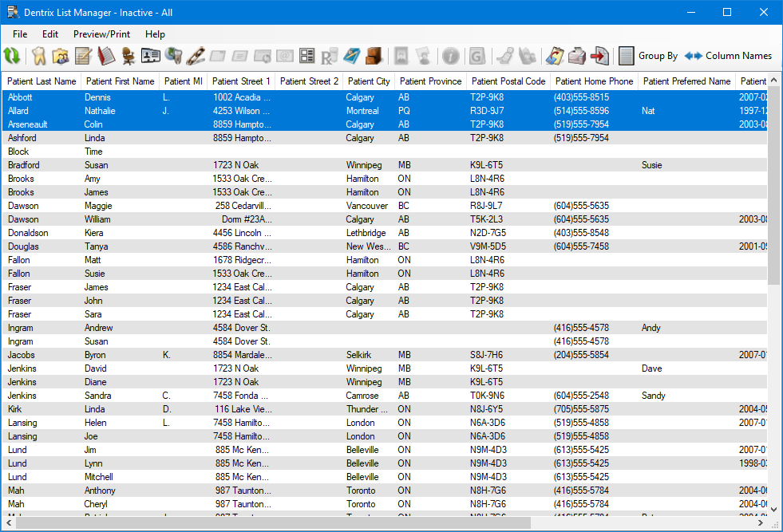Click the blue notebook with pencil icon
This screenshot has width=783, height=532.
click(x=351, y=55)
